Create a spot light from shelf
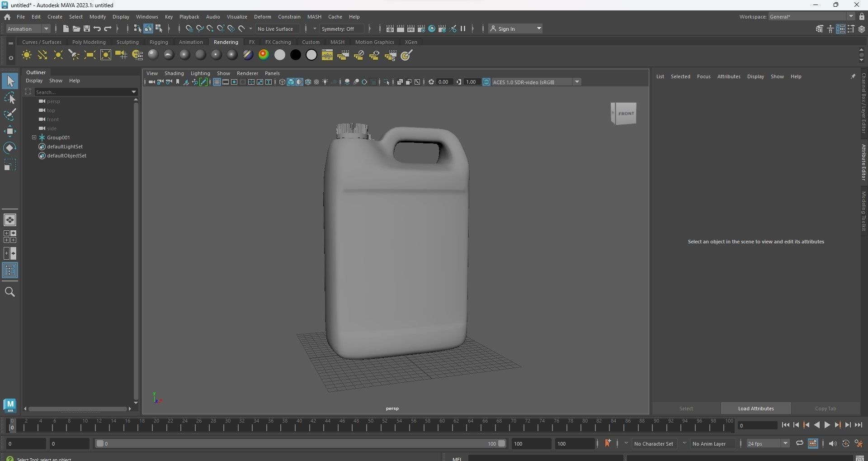This screenshot has height=461, width=868. [x=74, y=55]
